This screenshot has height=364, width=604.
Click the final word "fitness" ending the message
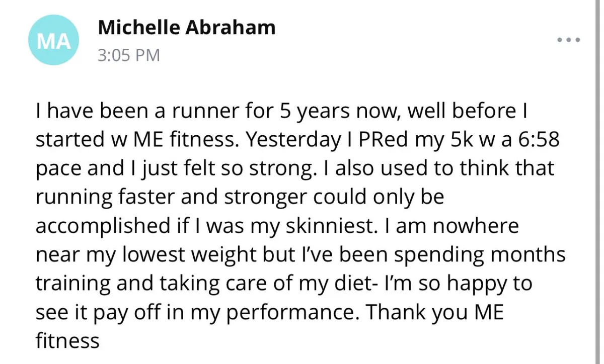click(67, 341)
